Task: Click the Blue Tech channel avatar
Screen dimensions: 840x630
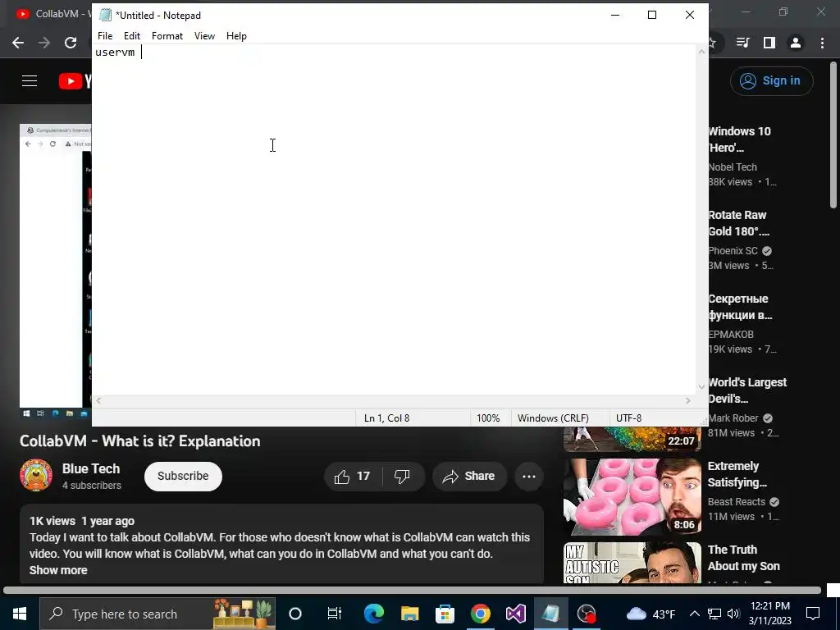Action: (x=36, y=475)
